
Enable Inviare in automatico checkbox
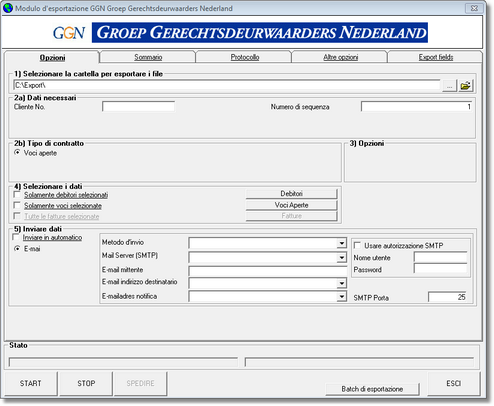click(x=16, y=237)
